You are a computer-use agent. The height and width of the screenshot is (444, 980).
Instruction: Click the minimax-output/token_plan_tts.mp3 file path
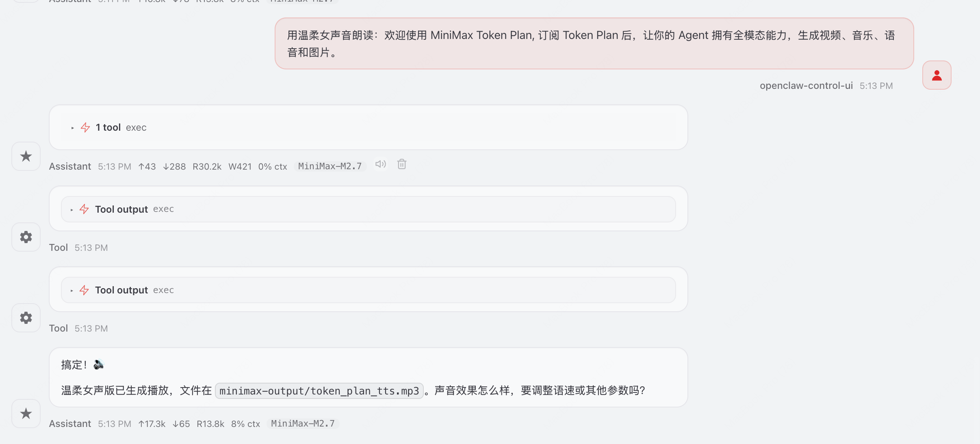tap(319, 391)
